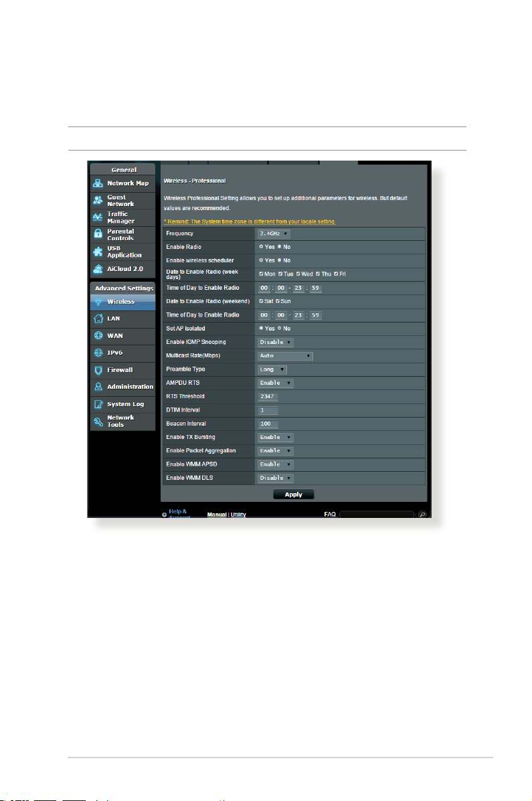Viewport: 532px width, 801px height.
Task: Click the Firewall shield icon
Action: [x=98, y=370]
